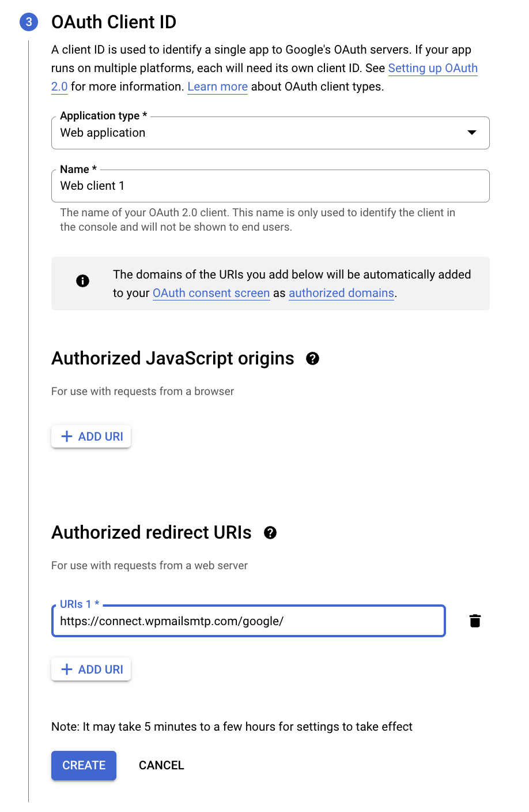Click the step 3 circle badge
Screen dimensions: 529x812
click(28, 22)
